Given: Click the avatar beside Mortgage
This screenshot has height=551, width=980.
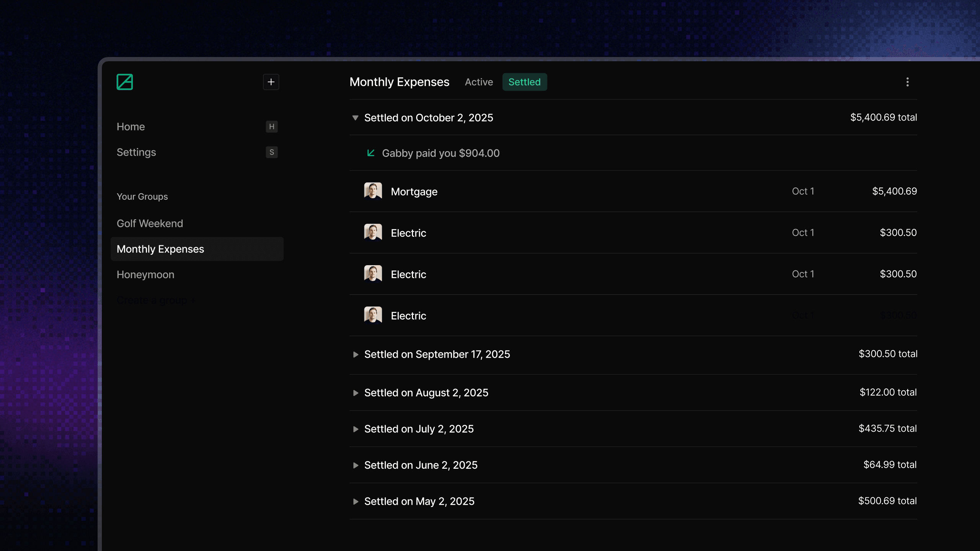Looking at the screenshot, I should coord(373,191).
